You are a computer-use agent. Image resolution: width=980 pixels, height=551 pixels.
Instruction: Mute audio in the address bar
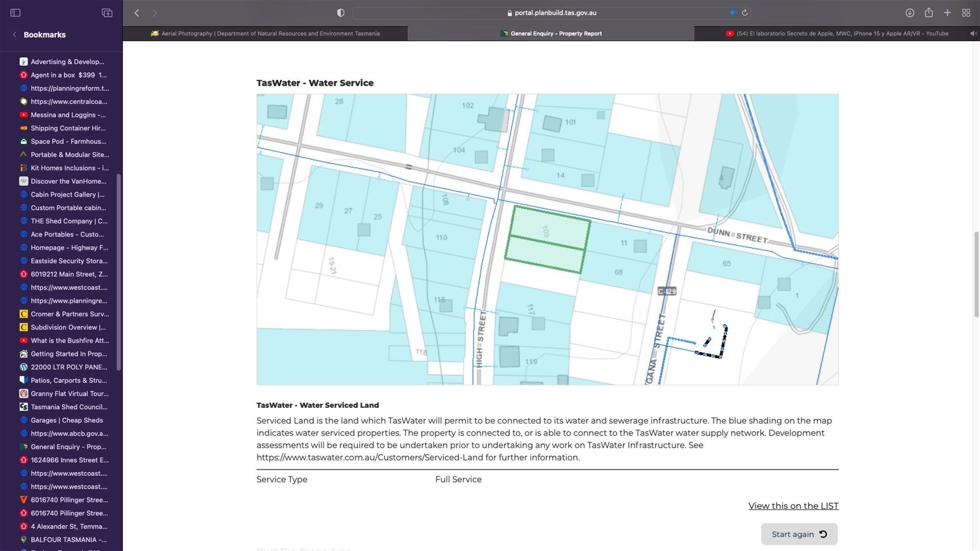pos(733,13)
